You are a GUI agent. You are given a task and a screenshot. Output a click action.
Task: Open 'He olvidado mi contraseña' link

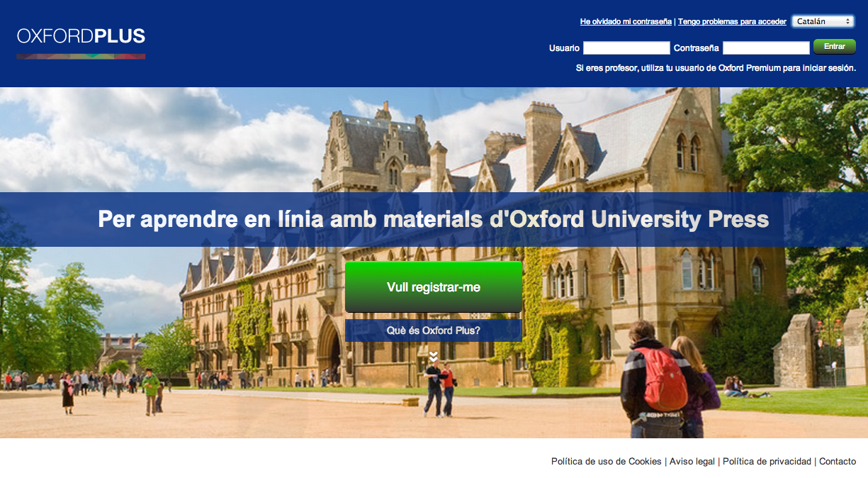tap(626, 22)
